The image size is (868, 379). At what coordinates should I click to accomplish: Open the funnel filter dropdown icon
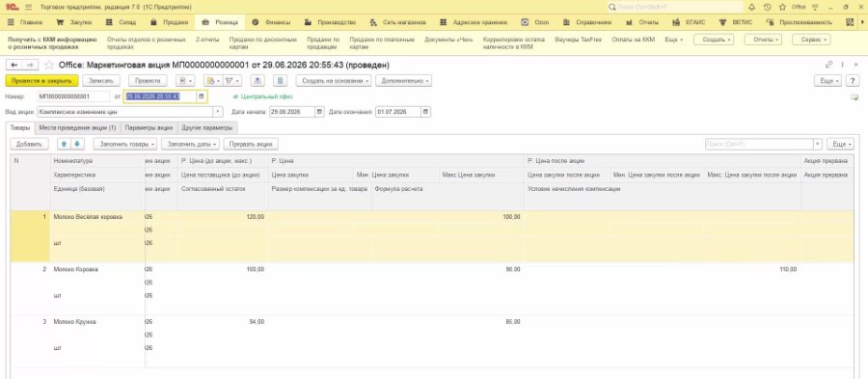(231, 81)
